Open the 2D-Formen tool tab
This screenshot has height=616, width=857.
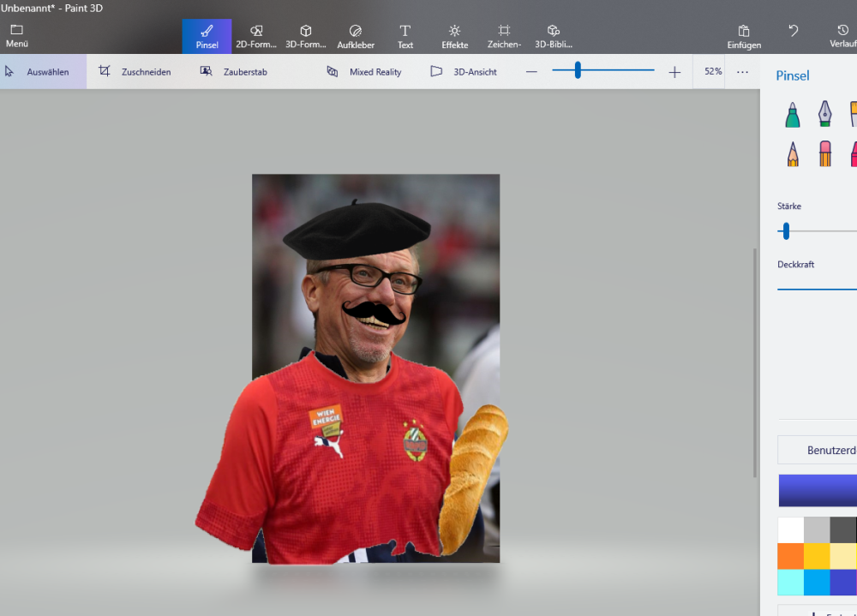(256, 36)
